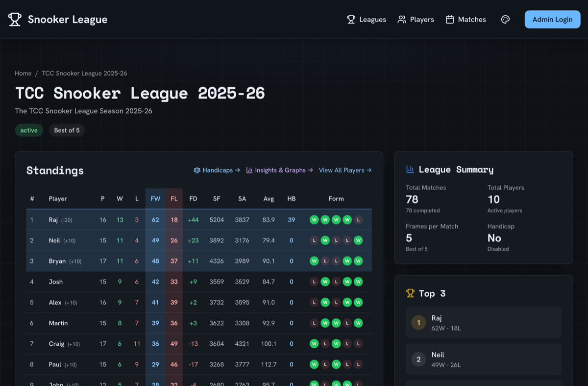Open Insights & Graphs link
588x386 pixels.
279,170
